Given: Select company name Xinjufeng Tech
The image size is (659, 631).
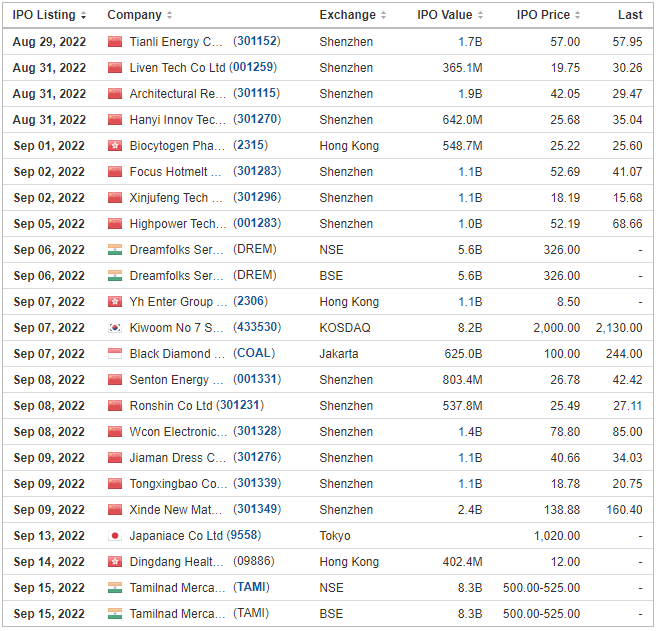Looking at the screenshot, I should [x=176, y=198].
